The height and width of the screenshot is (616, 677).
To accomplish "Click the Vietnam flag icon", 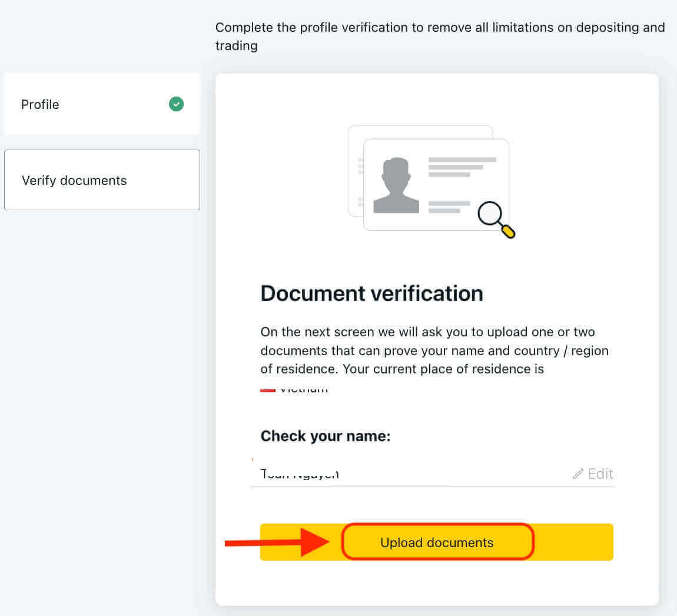I will 268,389.
